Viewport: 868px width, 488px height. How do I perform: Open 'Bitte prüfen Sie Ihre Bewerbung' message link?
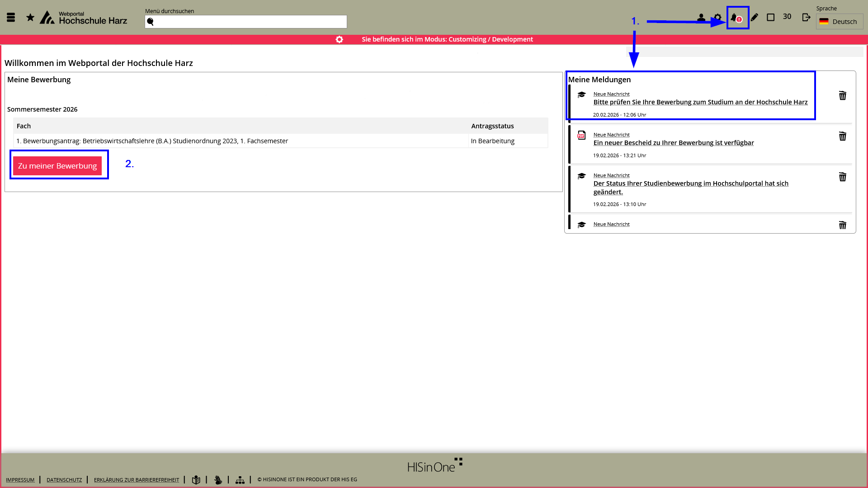coord(700,102)
